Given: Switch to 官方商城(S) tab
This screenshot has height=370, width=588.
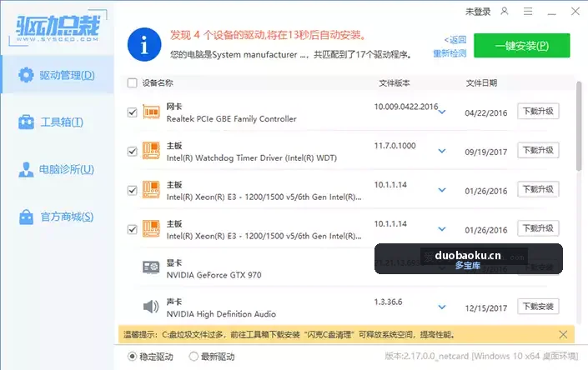Looking at the screenshot, I should (58, 217).
